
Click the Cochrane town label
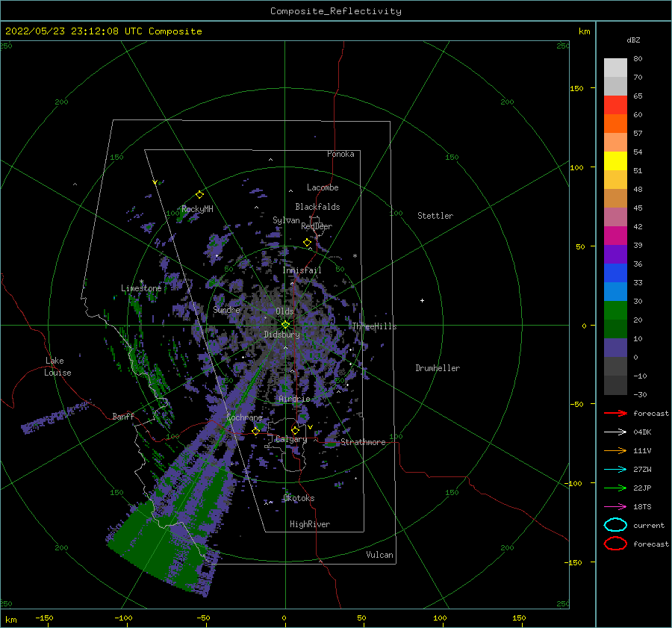(x=244, y=417)
